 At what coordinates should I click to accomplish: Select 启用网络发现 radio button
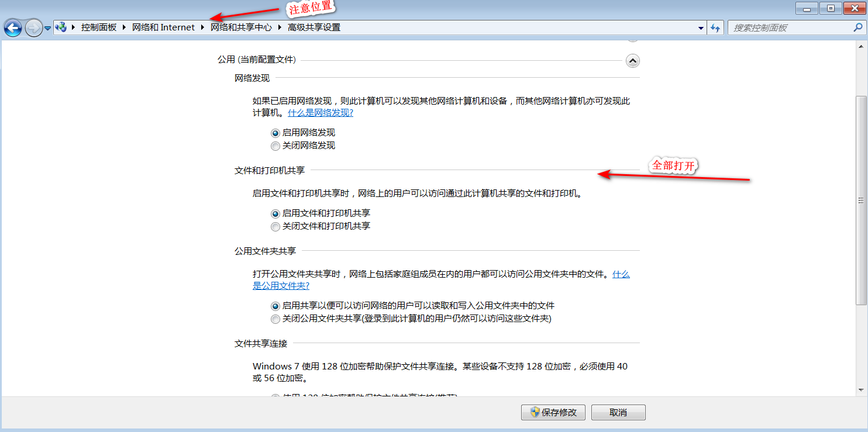point(275,133)
